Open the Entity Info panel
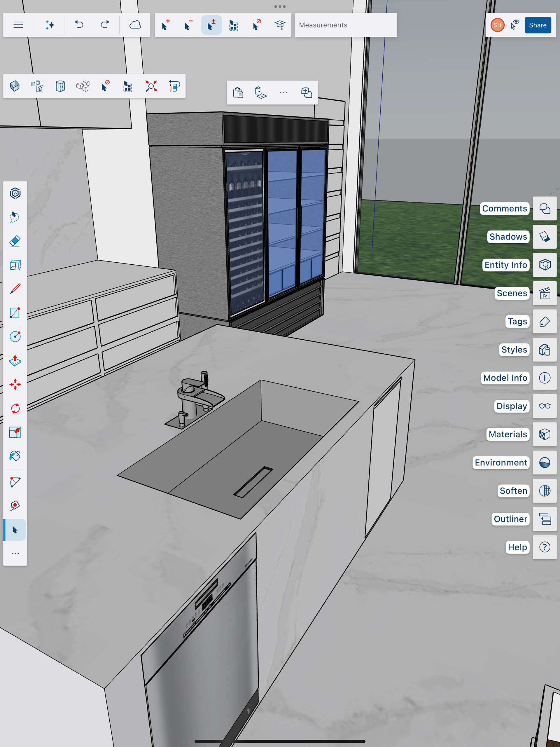The width and height of the screenshot is (560, 747). coord(545,265)
